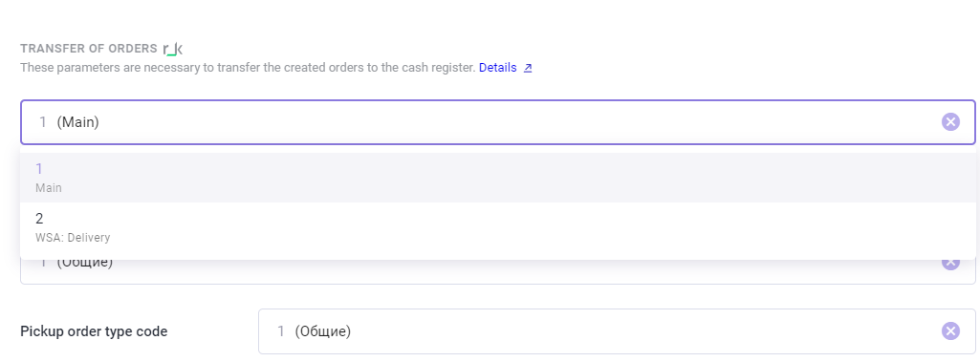Image resolution: width=980 pixels, height=362 pixels.
Task: Clear the partially hidden Общие field
Action: point(950,264)
